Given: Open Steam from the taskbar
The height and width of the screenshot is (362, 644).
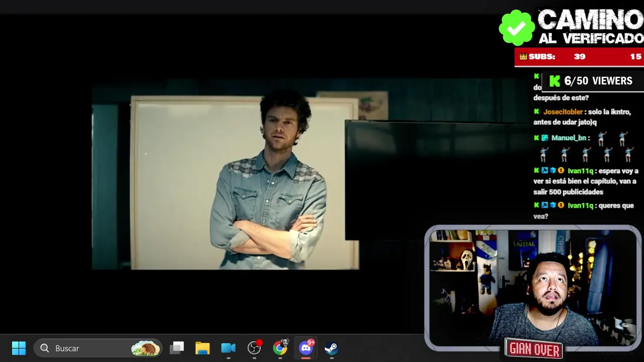Looking at the screenshot, I should [x=331, y=348].
